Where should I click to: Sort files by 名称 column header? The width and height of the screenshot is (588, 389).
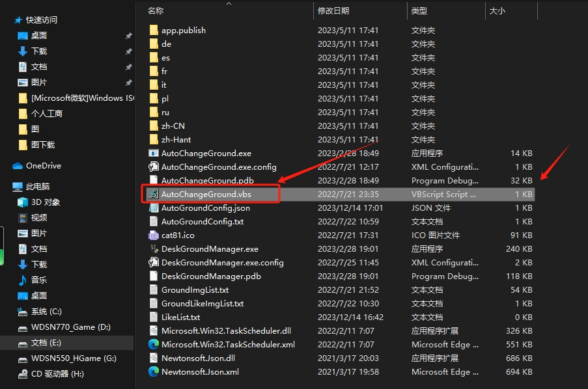(x=156, y=10)
